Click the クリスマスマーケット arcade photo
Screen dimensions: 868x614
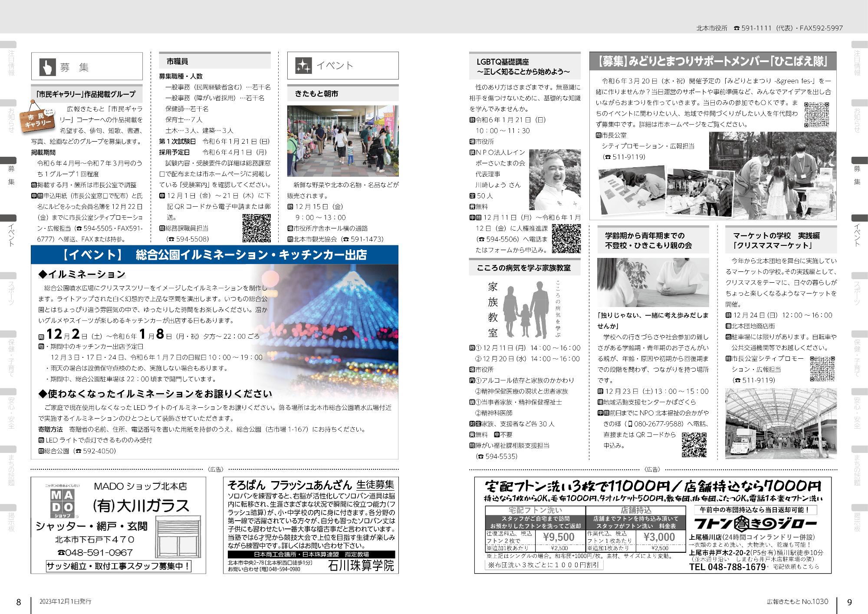781,423
